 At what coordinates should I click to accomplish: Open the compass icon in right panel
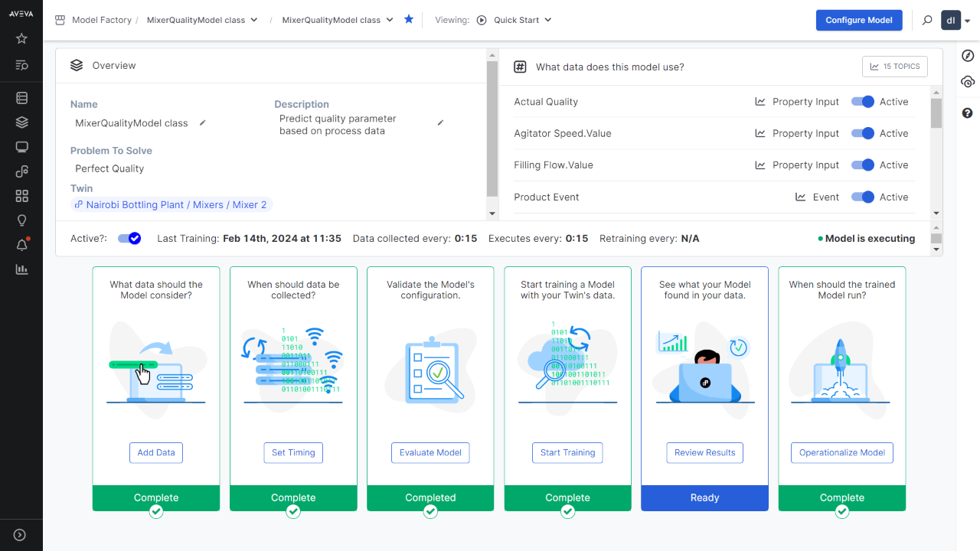click(968, 56)
